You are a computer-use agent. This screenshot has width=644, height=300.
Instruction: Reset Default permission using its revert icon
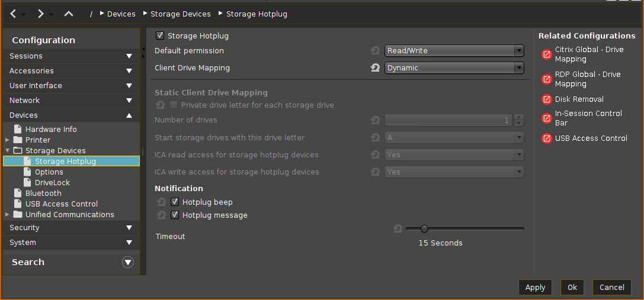pos(374,51)
